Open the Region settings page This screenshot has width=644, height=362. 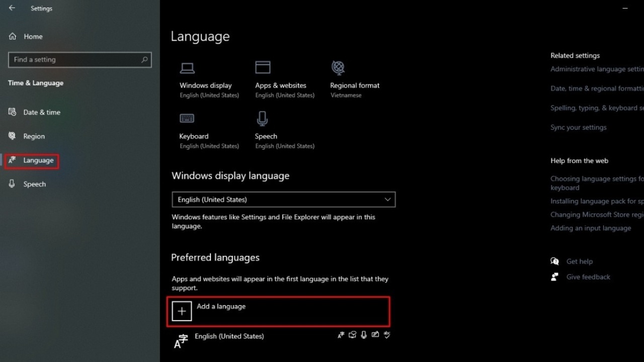(34, 136)
